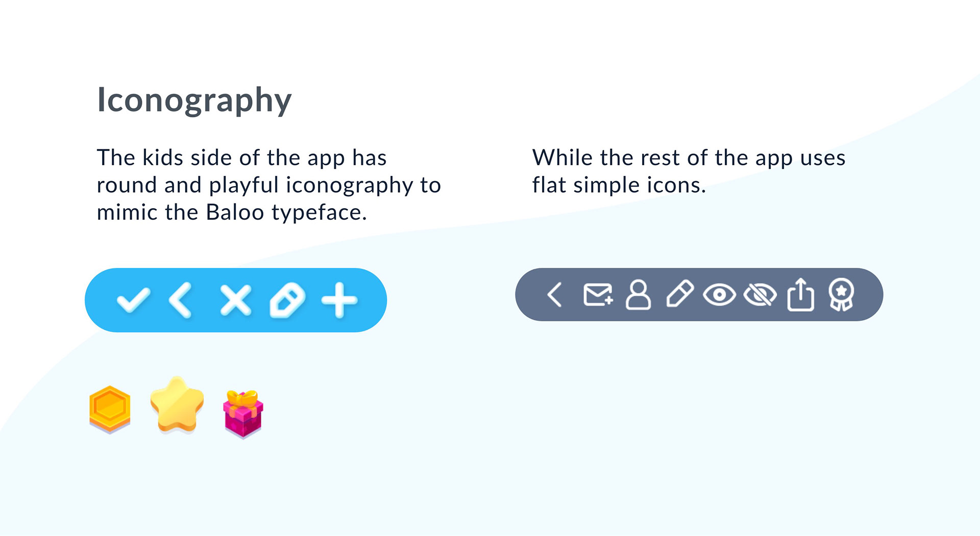Viewport: 980px width, 536px height.
Task: Click the orange hexagon coin icon
Action: coord(110,410)
